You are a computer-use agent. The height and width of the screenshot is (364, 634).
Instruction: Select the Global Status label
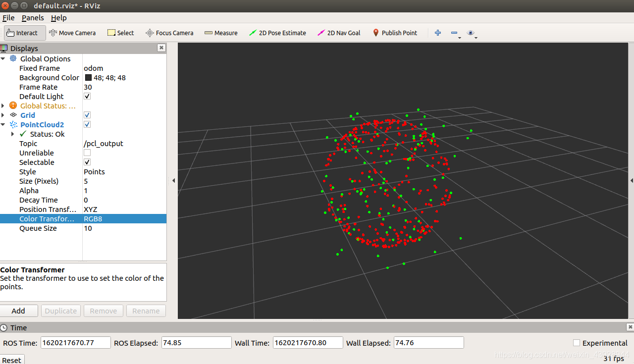click(x=48, y=105)
